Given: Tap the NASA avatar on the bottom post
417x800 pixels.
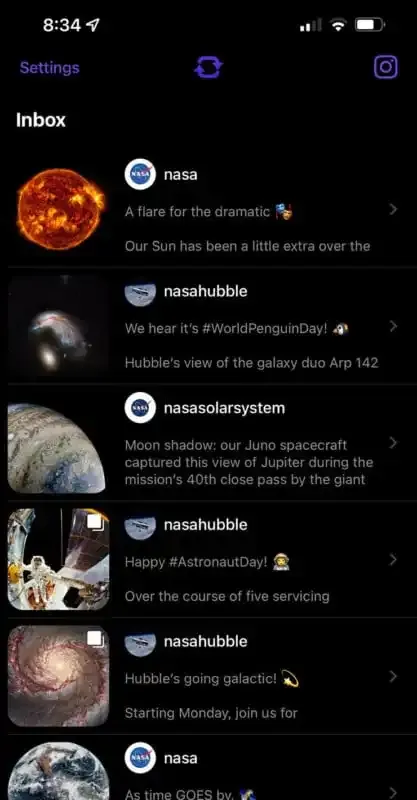Looking at the screenshot, I should pos(140,758).
